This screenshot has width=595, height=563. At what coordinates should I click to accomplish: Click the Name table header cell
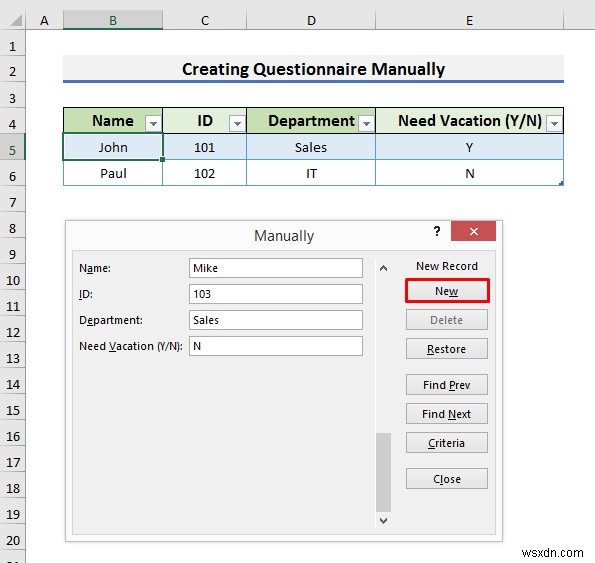[x=113, y=121]
